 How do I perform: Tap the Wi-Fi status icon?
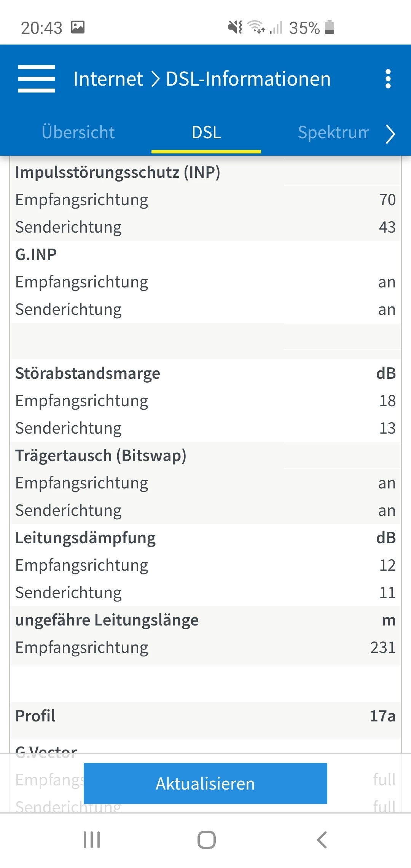point(256,27)
